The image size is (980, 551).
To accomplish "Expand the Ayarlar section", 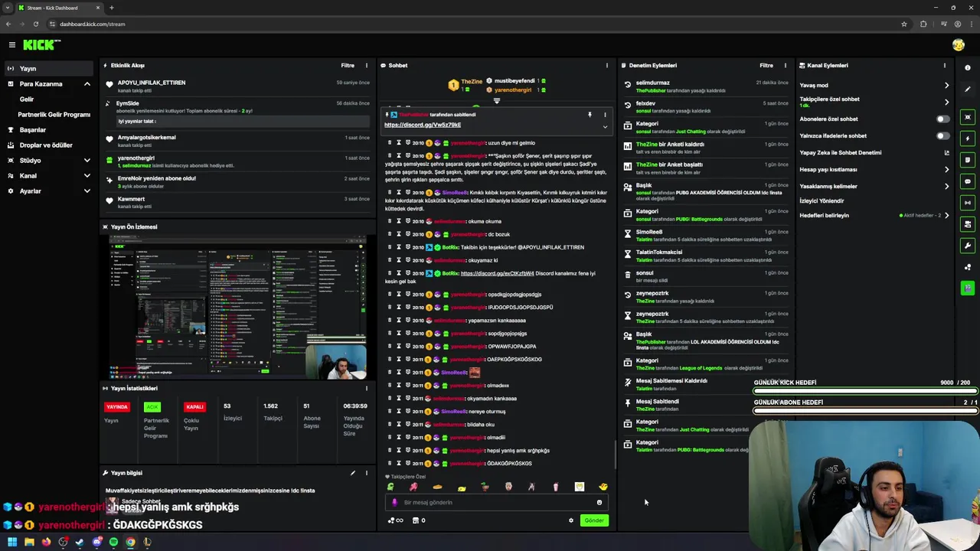I will click(x=87, y=191).
